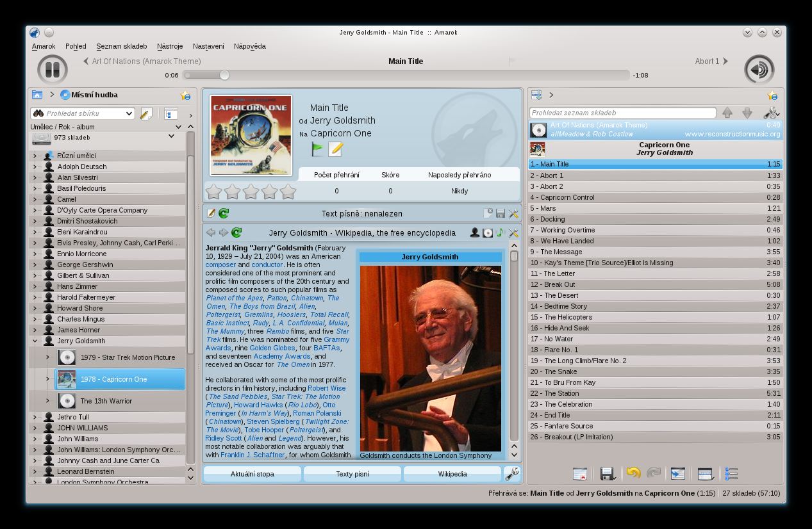The width and height of the screenshot is (812, 529).
Task: Open playlist bookmarks star icon
Action: 772,95
